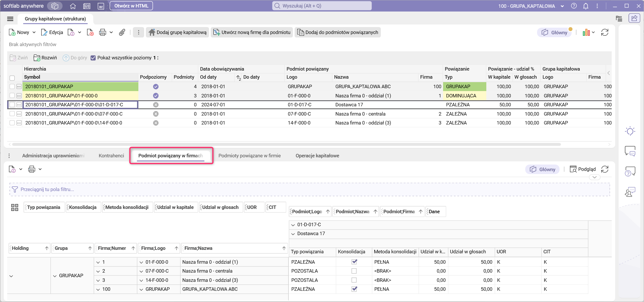Open the Kontrahenci tab
Screen dimensions: 644x302
tap(111, 156)
